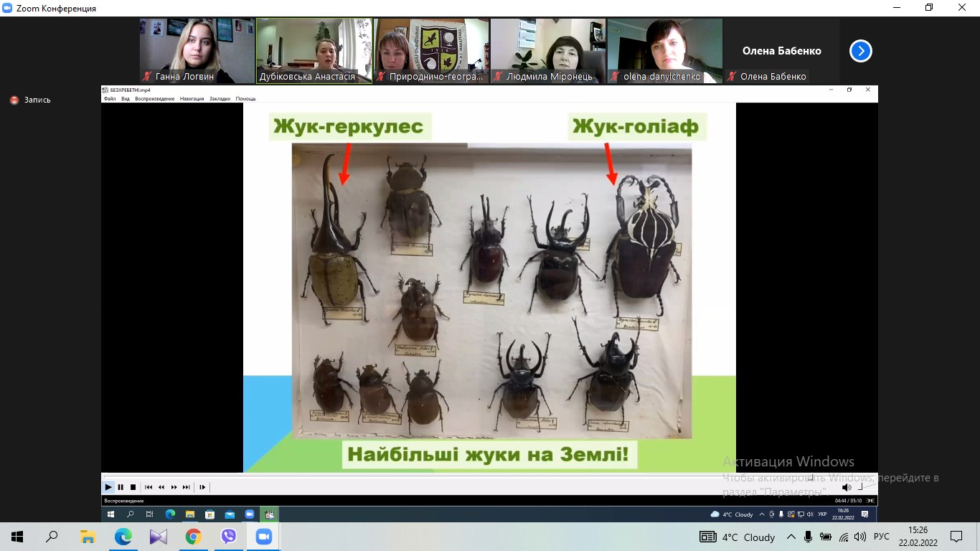This screenshot has width=980, height=551.
Task: Expand the Навигация menu
Action: (192, 98)
